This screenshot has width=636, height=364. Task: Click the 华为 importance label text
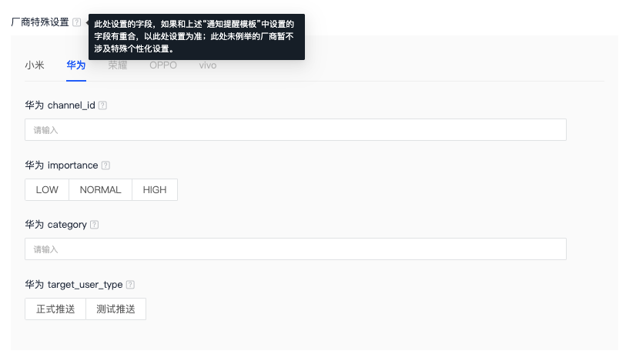62,165
